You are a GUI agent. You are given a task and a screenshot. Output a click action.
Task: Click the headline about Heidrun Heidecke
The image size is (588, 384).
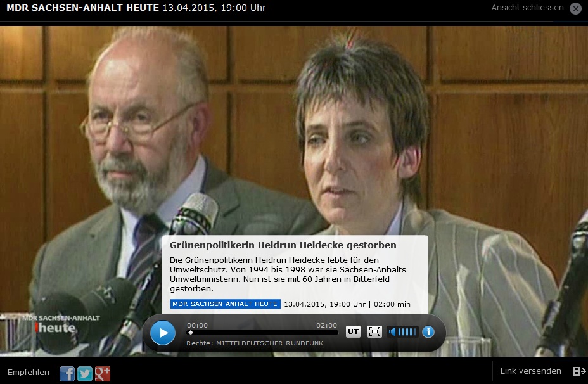283,245
